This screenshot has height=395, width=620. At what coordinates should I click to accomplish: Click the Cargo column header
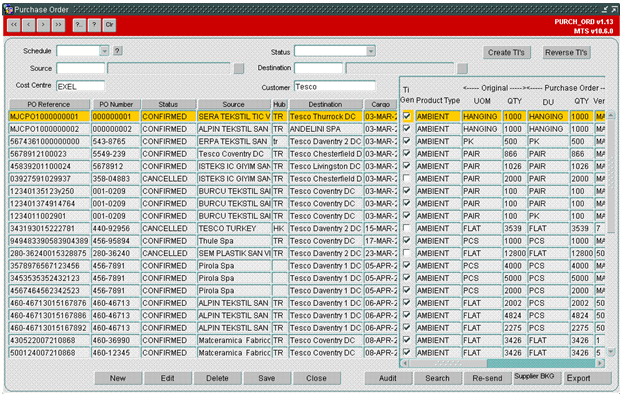(x=381, y=104)
